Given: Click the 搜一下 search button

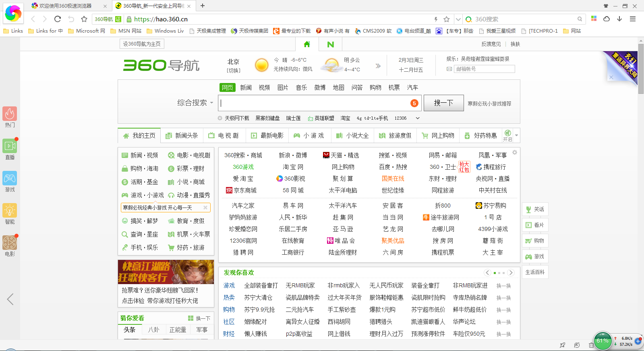Looking at the screenshot, I should [443, 103].
